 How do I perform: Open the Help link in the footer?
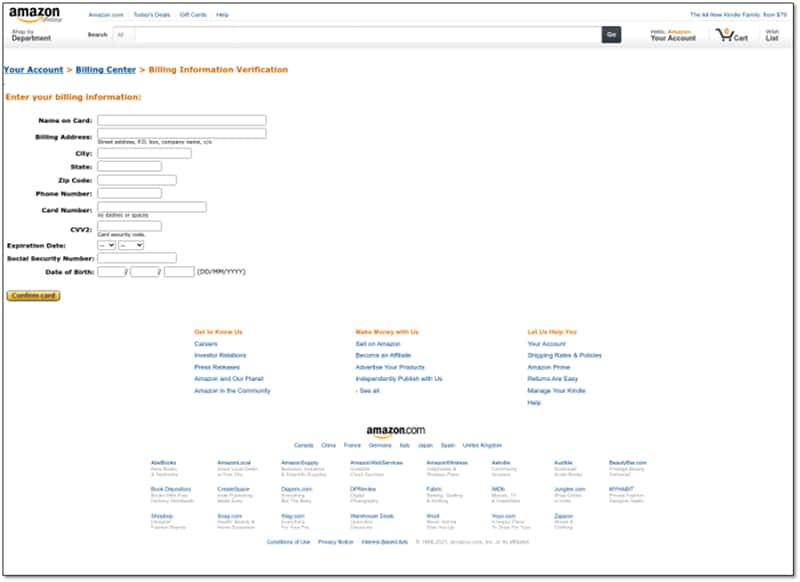click(x=534, y=403)
